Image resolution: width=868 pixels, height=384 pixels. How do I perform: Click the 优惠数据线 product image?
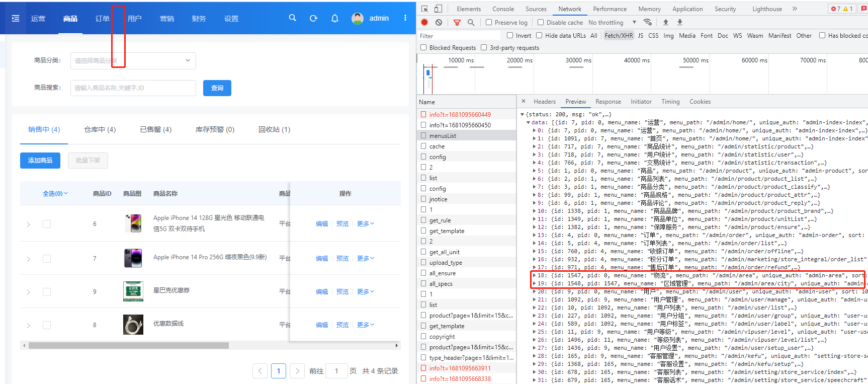click(x=133, y=325)
